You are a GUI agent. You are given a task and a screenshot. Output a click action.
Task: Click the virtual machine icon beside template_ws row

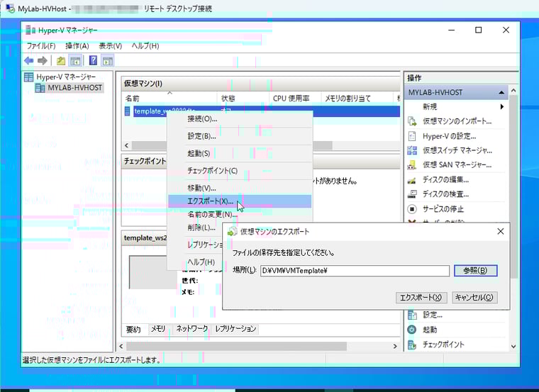pos(128,111)
